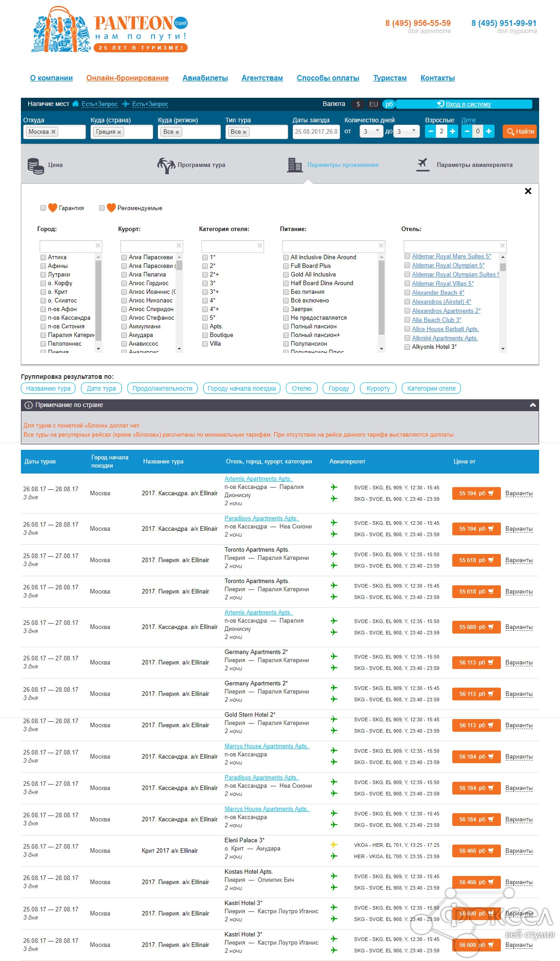Click the Найти search button
Viewport: 560px width, 961px height.
[x=520, y=131]
